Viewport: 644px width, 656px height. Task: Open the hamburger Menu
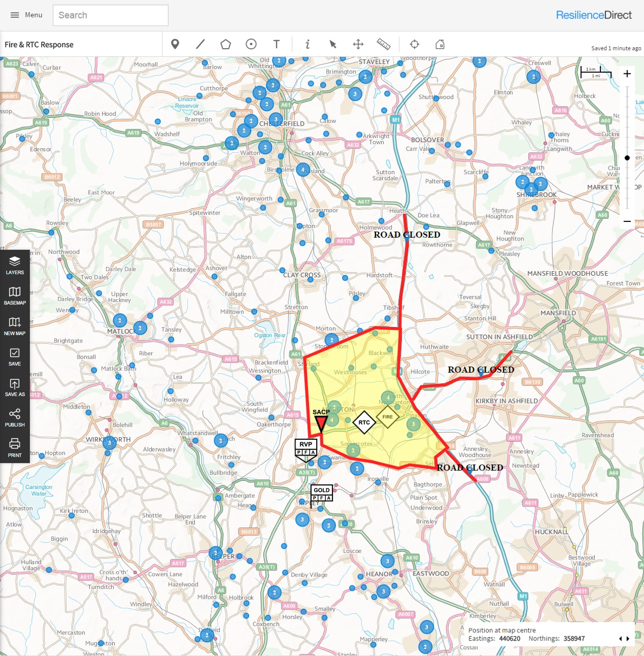point(26,15)
